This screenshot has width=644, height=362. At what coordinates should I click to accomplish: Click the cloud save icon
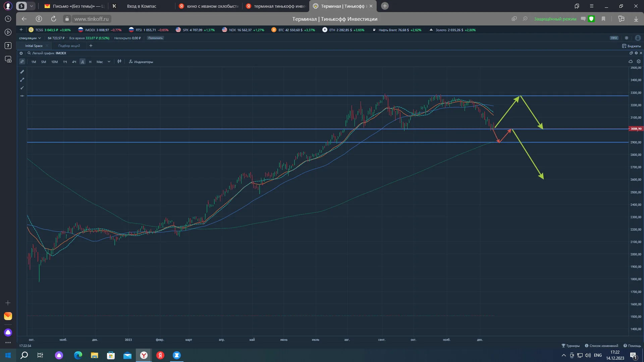tap(631, 62)
